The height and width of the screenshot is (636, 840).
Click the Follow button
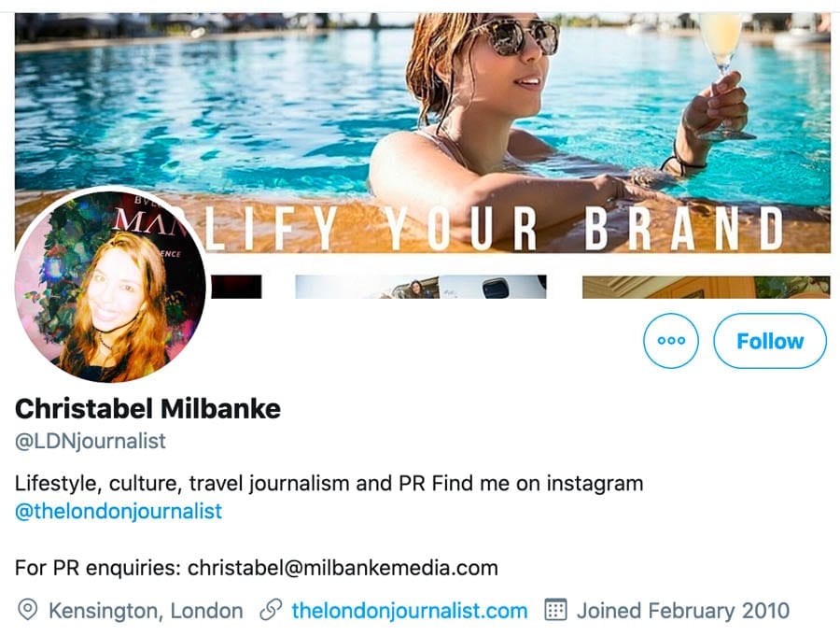pyautogui.click(x=769, y=341)
